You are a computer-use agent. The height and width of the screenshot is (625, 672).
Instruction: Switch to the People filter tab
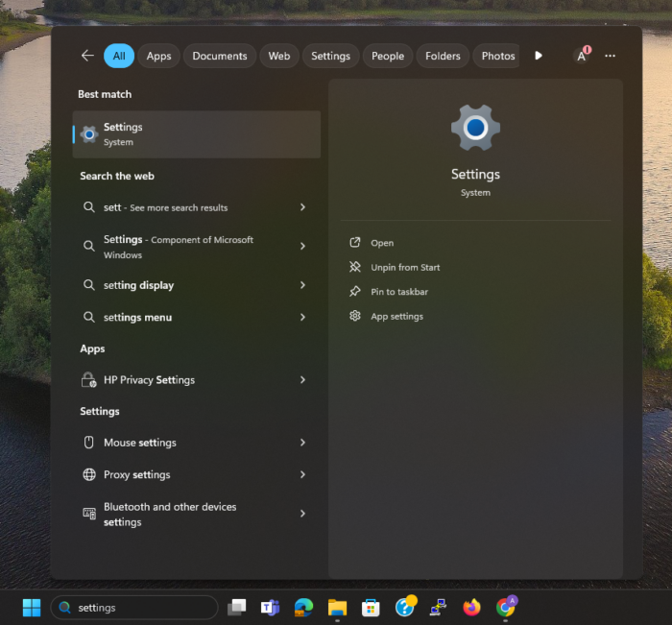(x=388, y=56)
